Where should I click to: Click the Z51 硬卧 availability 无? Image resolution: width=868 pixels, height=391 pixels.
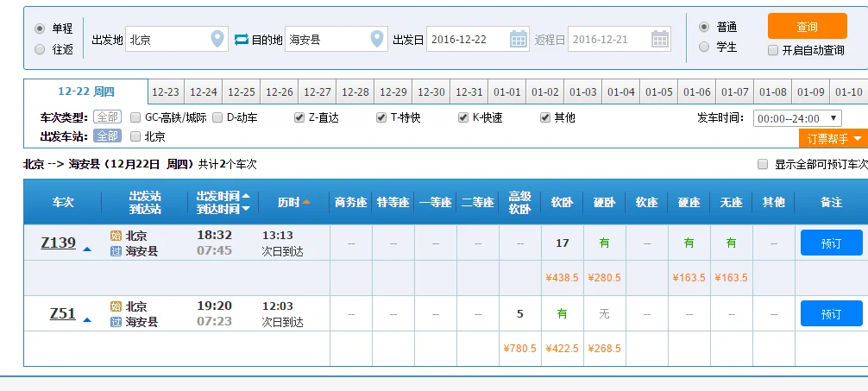[x=604, y=313]
